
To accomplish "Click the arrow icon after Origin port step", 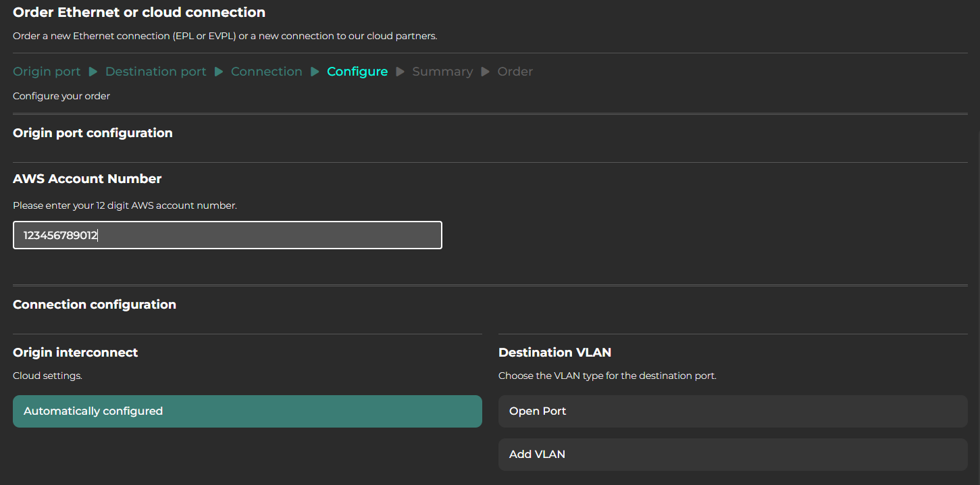I will click(93, 72).
